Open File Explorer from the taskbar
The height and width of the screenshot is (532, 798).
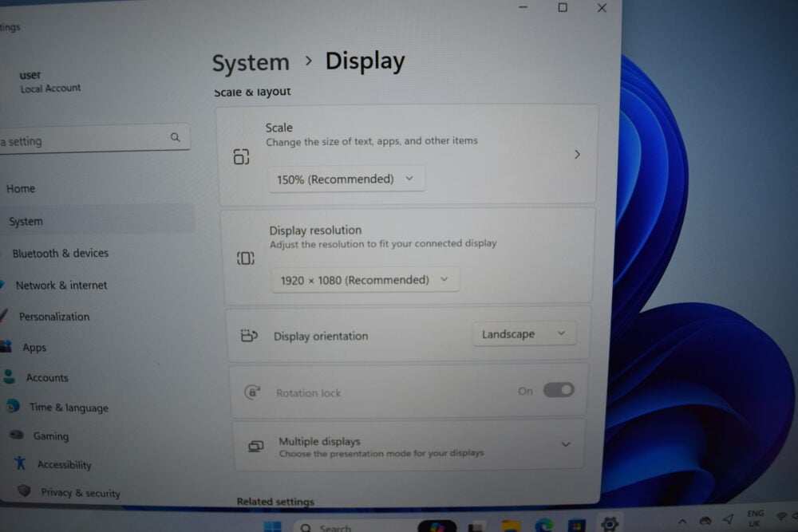511,526
